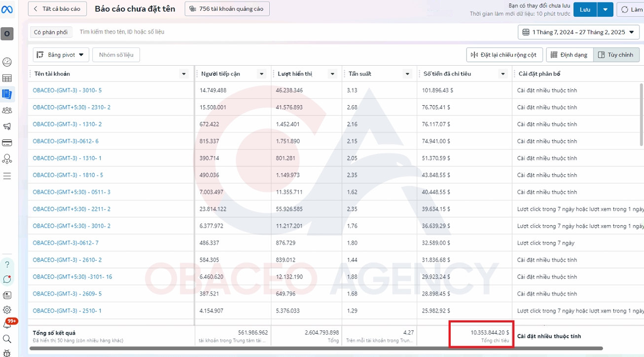Open Số tiền đã chi tiêu column dropdown
The height and width of the screenshot is (357, 644).
click(503, 74)
